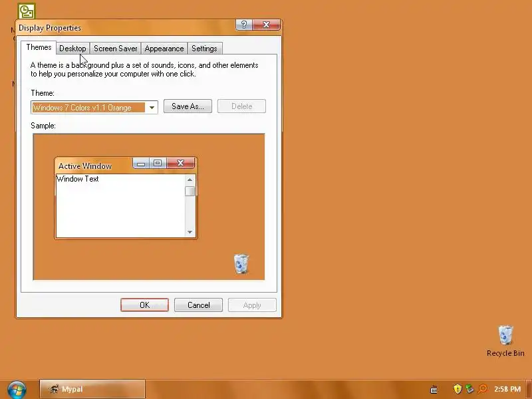
Task: Click the Safely Remove Hardware tray icon
Action: point(469,388)
